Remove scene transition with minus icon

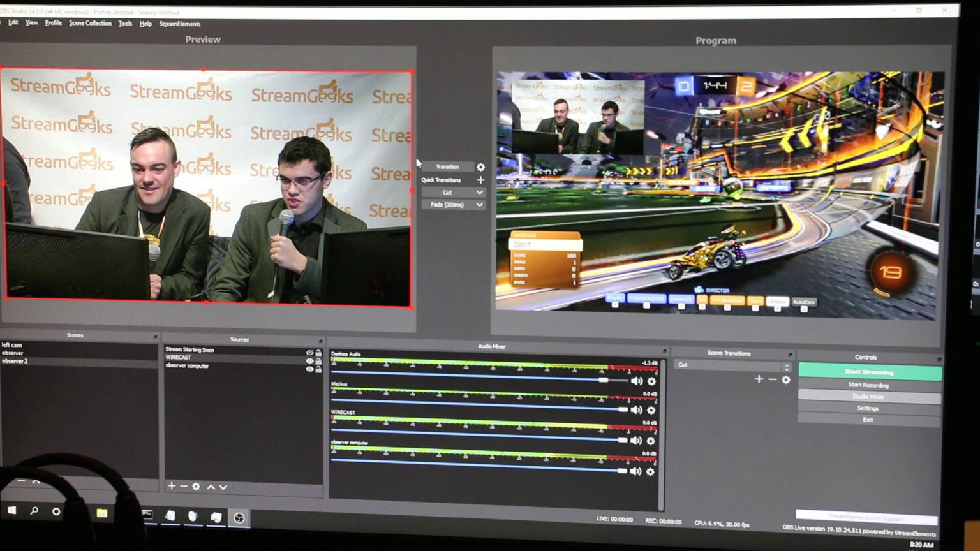772,379
